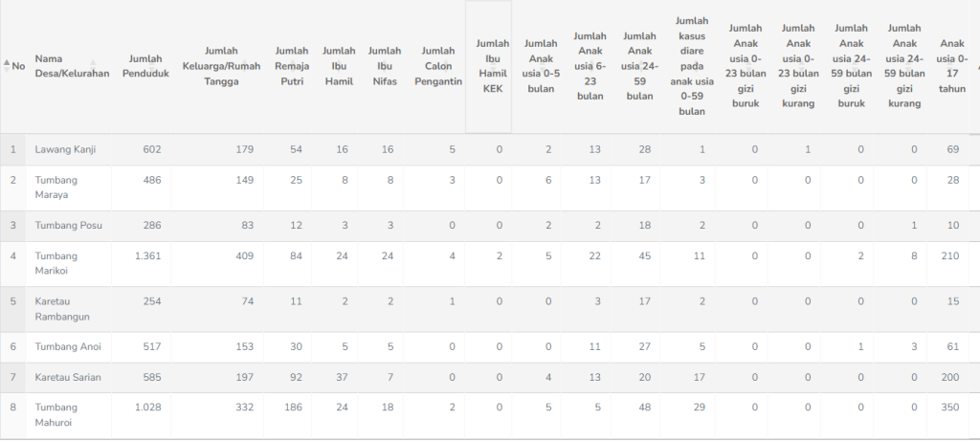Click the Tumbang Mahuroi village name
The image size is (980, 442).
click(x=58, y=415)
